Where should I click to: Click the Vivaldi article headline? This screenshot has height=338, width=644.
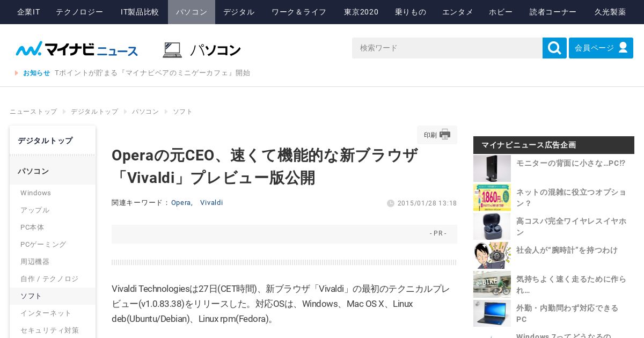tap(265, 166)
